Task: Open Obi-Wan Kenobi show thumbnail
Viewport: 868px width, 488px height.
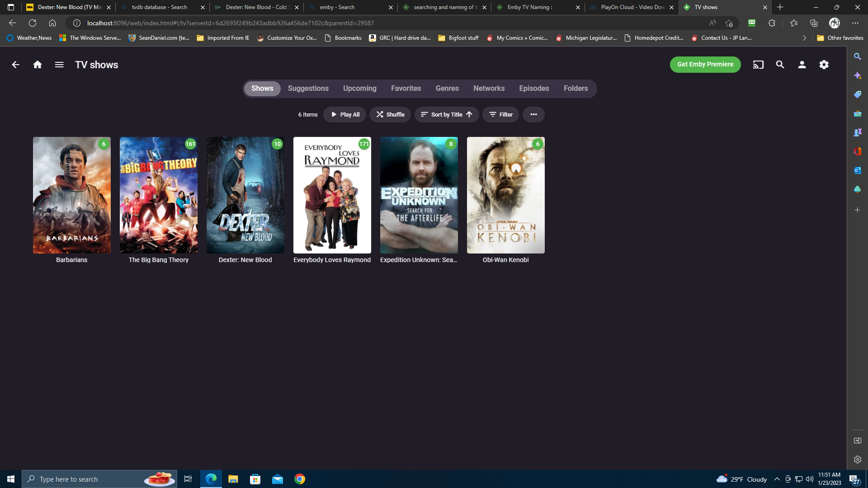Action: [x=505, y=195]
